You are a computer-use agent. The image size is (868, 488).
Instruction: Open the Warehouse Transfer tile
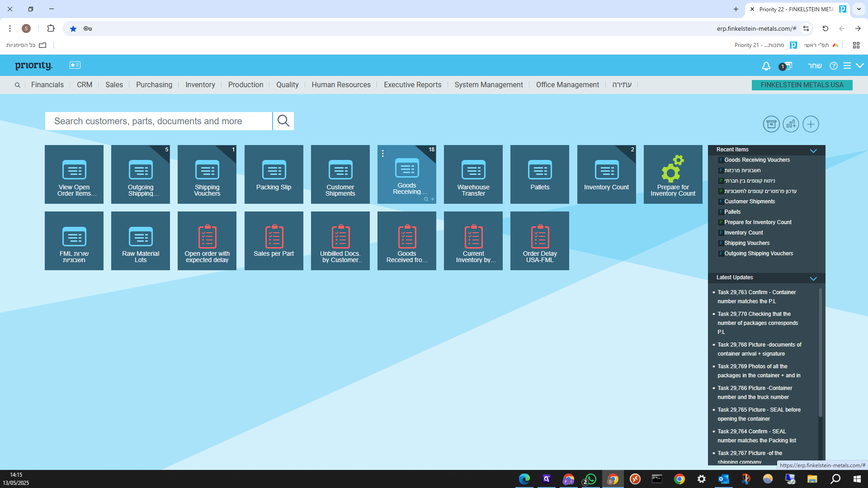(473, 174)
